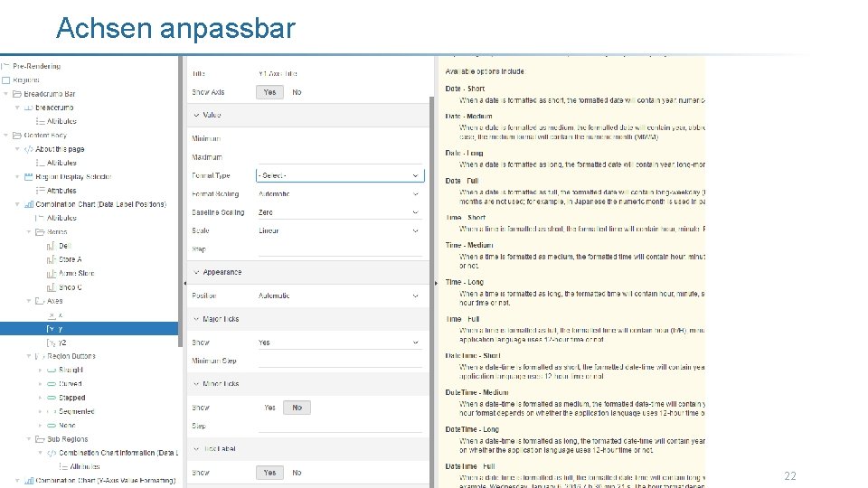Set Show Axis to No
The width and height of the screenshot is (868, 488).
pos(297,92)
